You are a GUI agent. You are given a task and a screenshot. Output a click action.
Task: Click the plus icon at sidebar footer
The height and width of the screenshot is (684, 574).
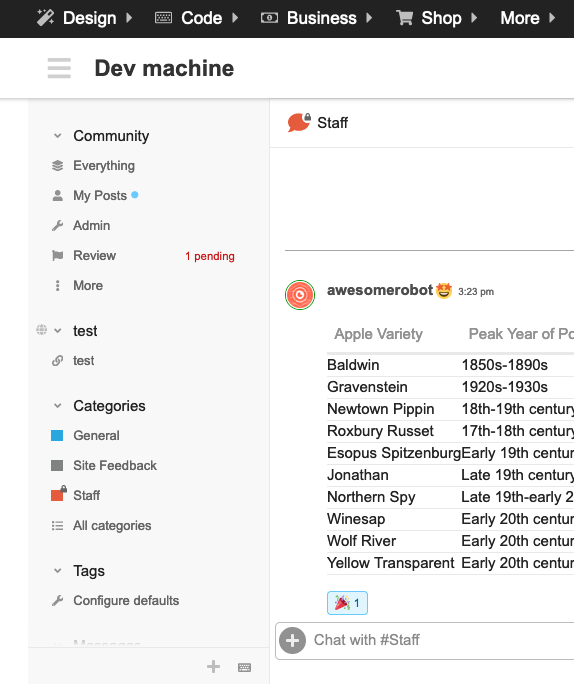[x=213, y=667]
